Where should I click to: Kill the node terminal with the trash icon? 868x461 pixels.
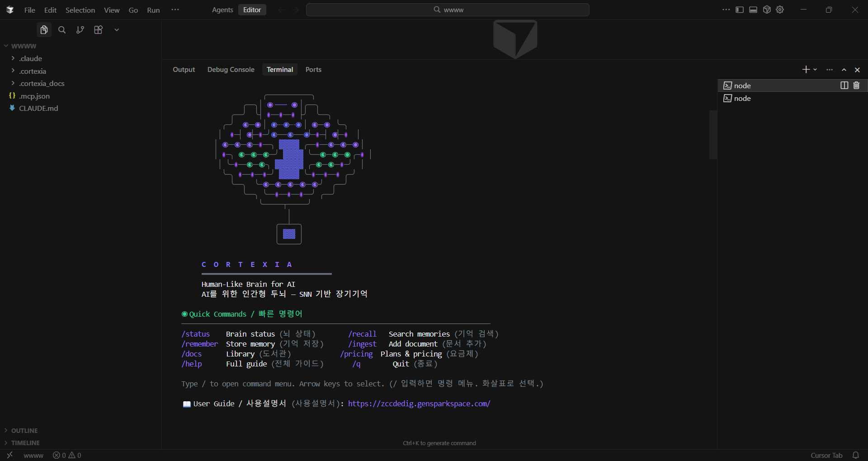[856, 85]
